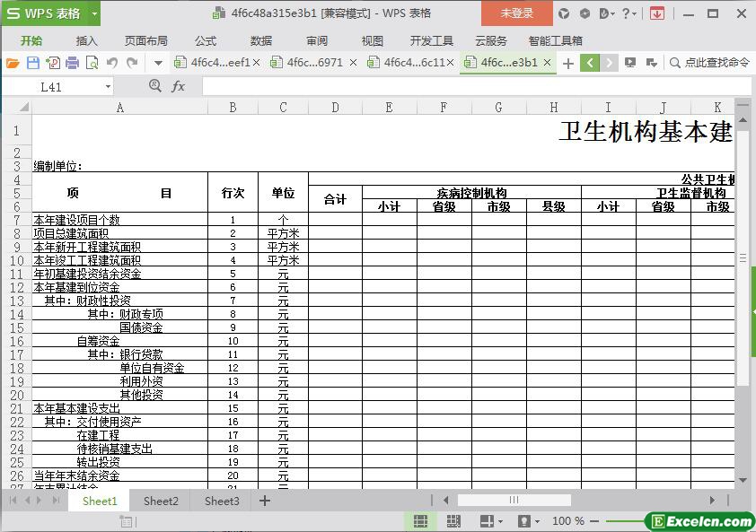Switch to normal view in status bar
The image size is (756, 532).
(x=420, y=521)
